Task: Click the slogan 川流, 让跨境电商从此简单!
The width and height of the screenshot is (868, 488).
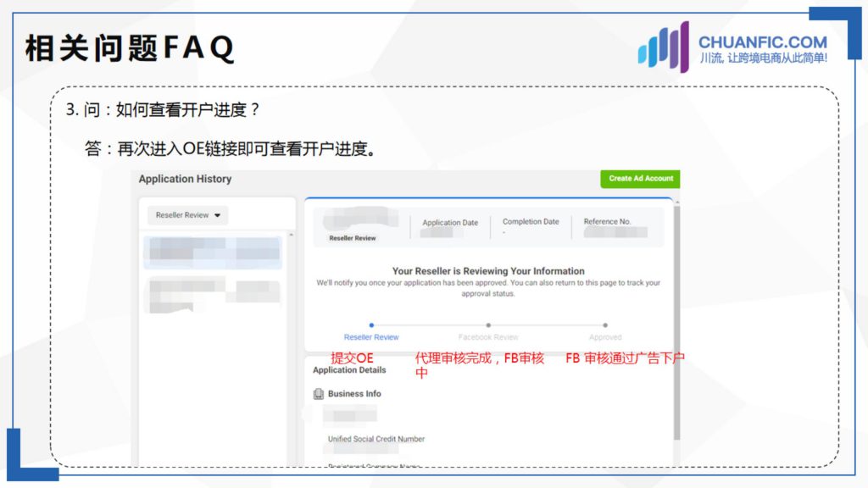Action: [764, 58]
